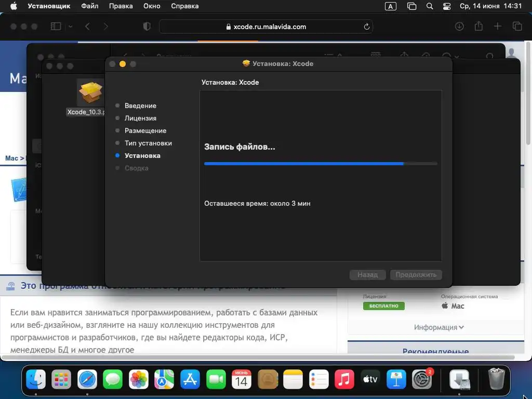
Task: Open Music from the Dock
Action: coord(344,379)
